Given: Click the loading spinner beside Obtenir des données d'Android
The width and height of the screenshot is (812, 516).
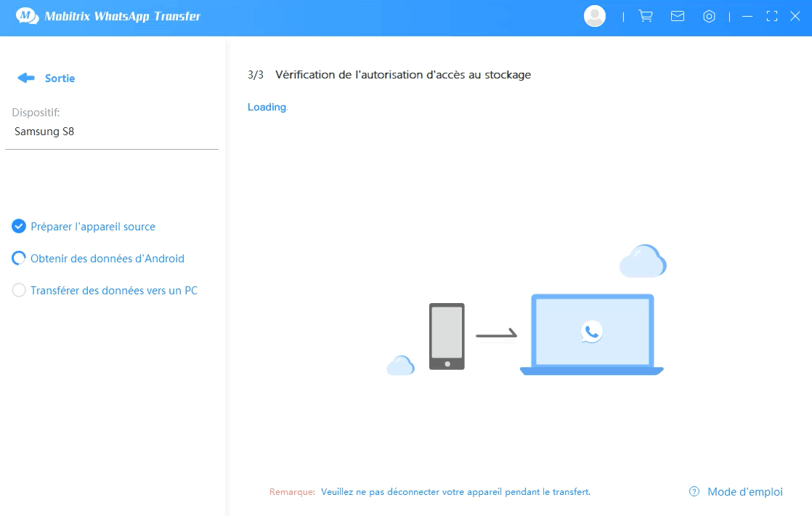Looking at the screenshot, I should (x=18, y=258).
